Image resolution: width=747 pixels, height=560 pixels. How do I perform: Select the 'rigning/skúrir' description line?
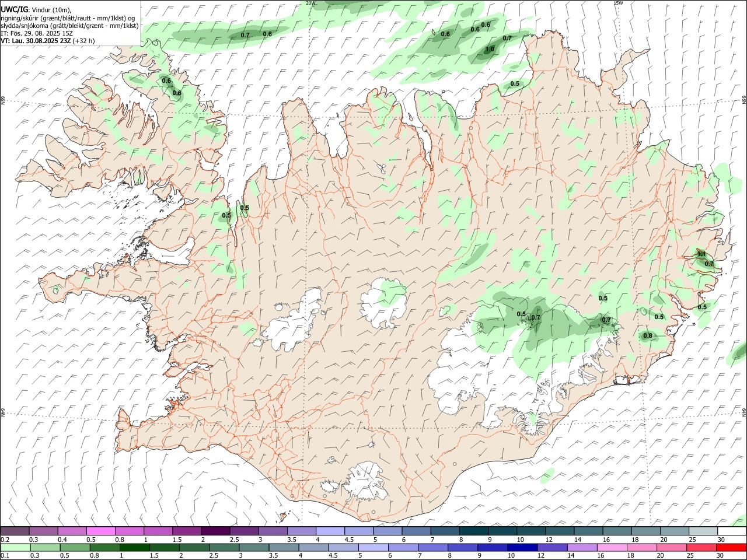point(68,18)
